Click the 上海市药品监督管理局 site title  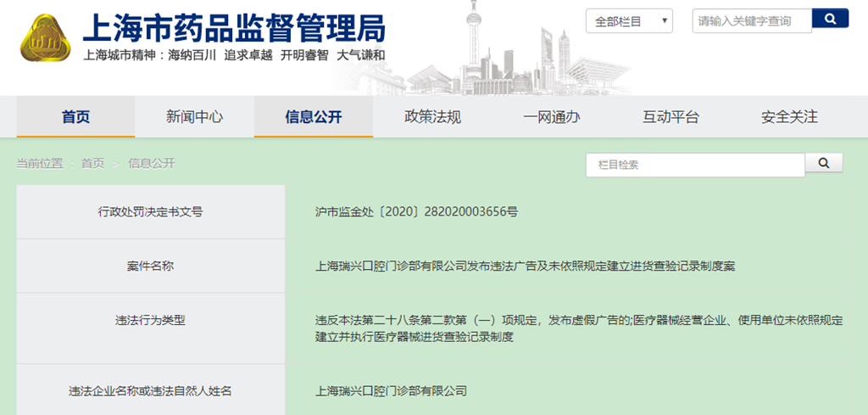[x=234, y=28]
